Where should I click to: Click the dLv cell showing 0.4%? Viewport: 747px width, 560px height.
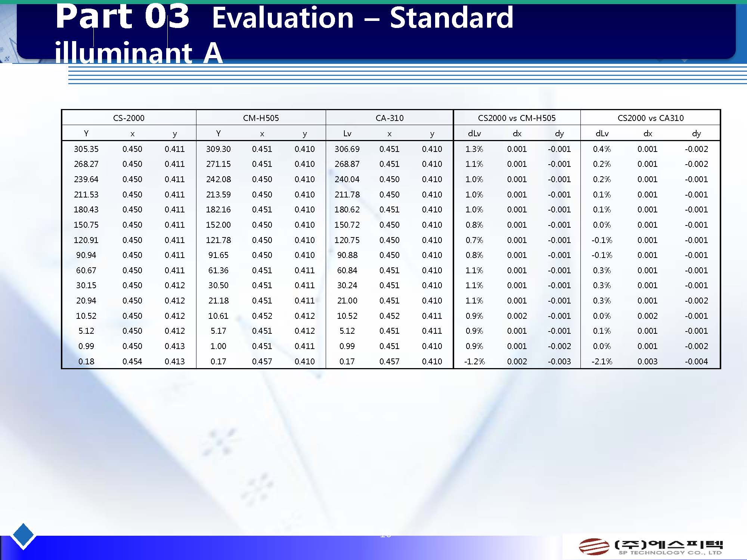point(602,149)
